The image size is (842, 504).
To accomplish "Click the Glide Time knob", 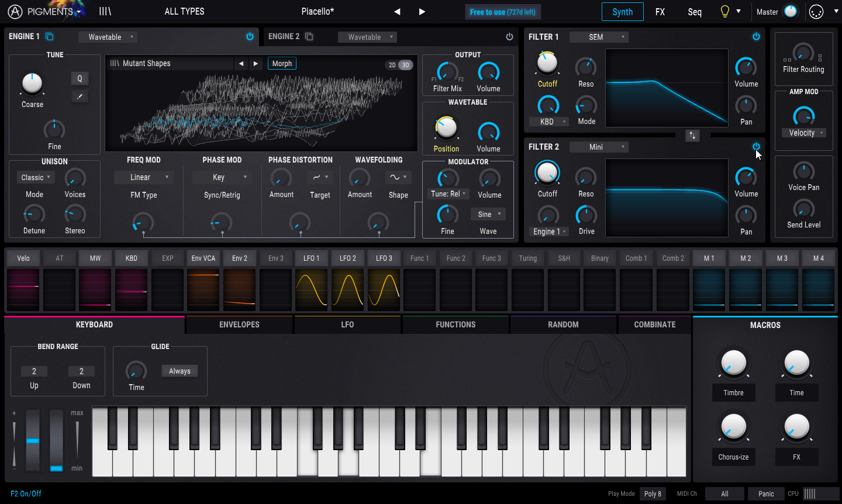I will click(136, 371).
